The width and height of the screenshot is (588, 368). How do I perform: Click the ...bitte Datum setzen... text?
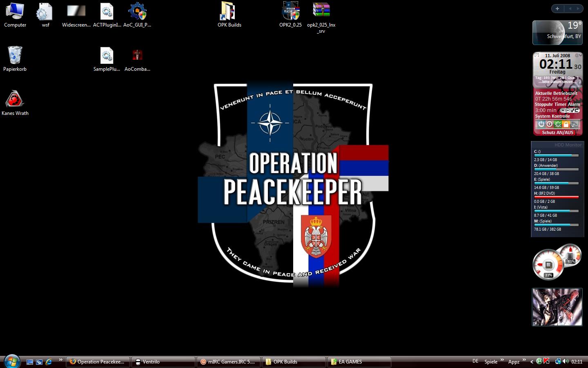click(x=558, y=82)
